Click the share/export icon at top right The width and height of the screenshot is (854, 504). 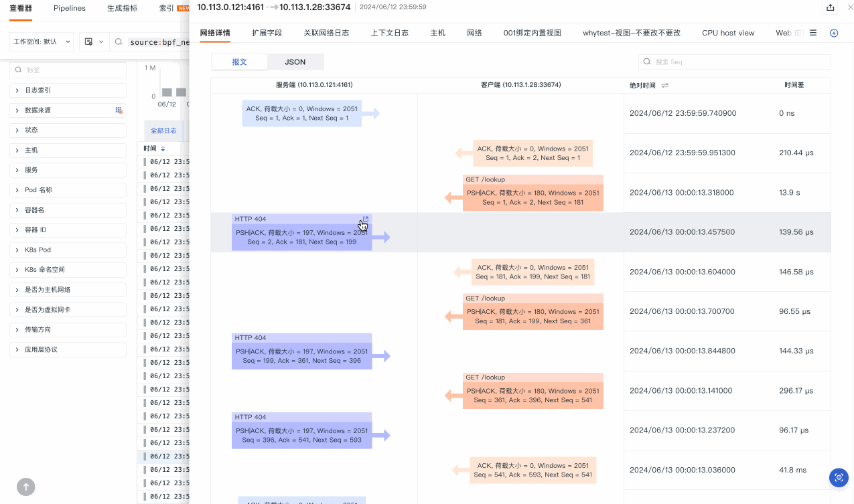[831, 7]
